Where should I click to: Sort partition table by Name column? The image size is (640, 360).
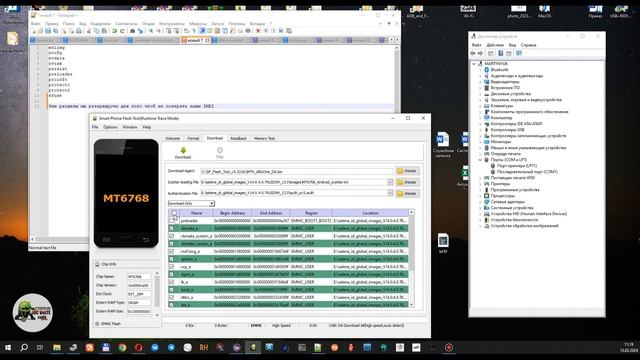coord(196,213)
